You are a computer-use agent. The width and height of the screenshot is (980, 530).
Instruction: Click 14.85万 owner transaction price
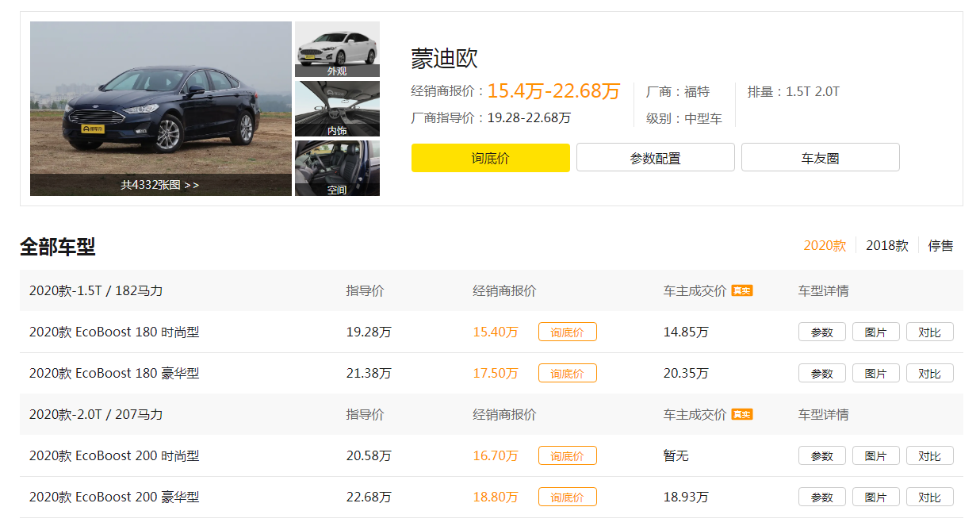[x=686, y=332]
